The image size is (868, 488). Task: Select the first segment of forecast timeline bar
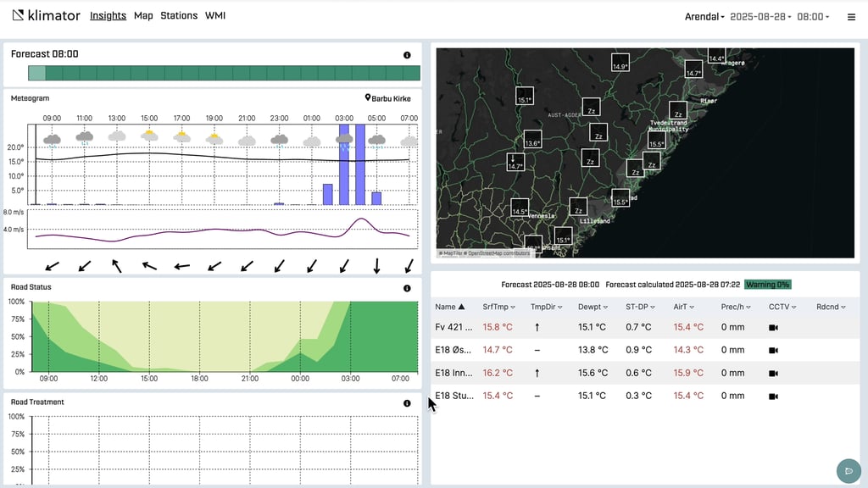pos(36,74)
